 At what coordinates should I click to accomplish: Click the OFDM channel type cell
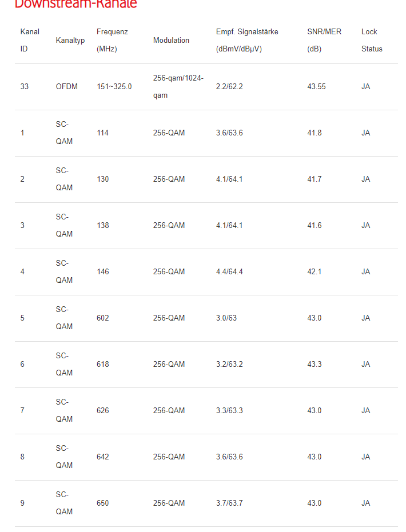(x=67, y=87)
